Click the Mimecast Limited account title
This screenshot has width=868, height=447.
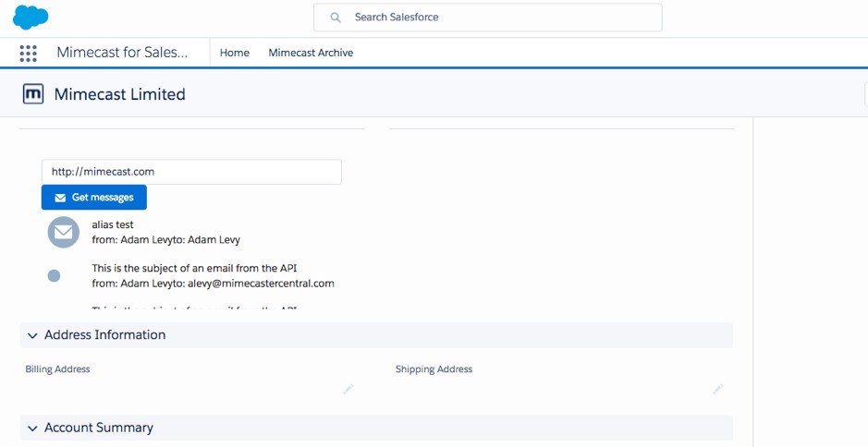(119, 94)
